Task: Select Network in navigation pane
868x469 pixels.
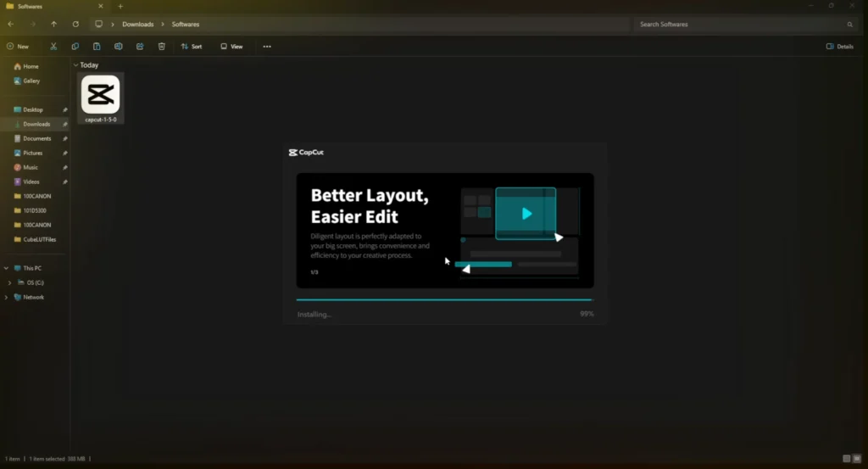Action: pos(33,298)
